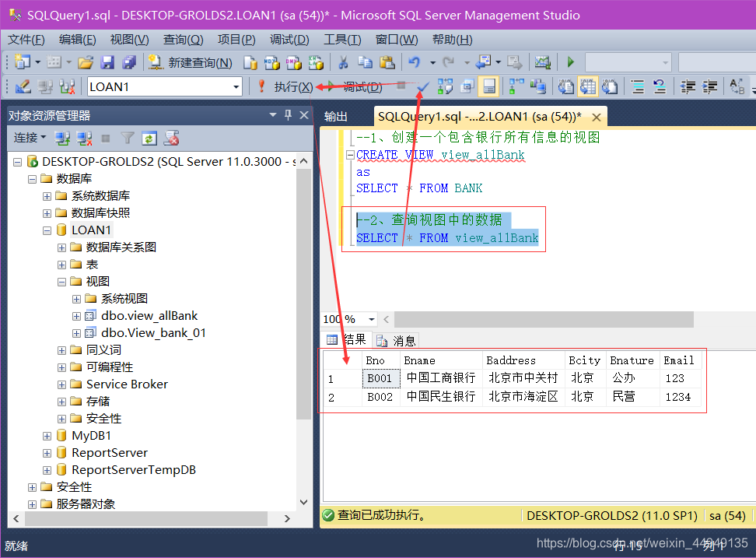Open an Analysis Services XMLA query
The width and height of the screenshot is (756, 558).
click(x=316, y=62)
